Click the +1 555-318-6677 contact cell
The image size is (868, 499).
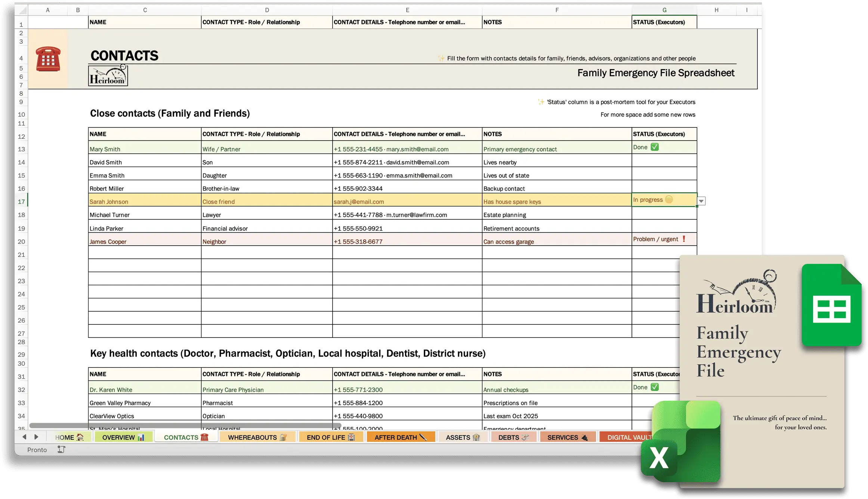tap(407, 240)
